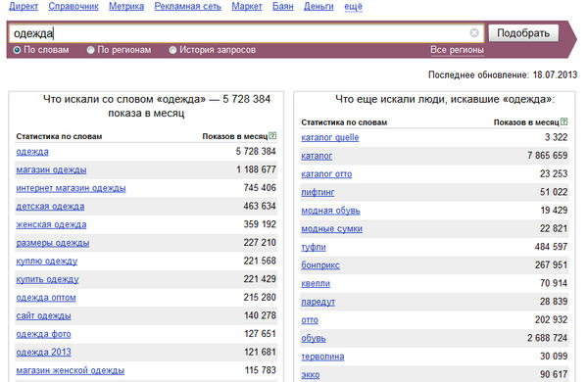Open the 'Все регионы' region selector

(457, 50)
